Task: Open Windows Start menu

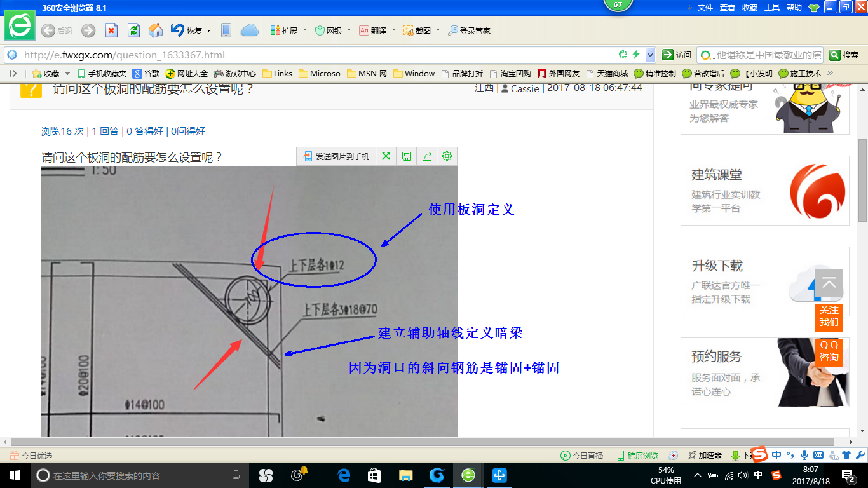Action: click(x=14, y=475)
